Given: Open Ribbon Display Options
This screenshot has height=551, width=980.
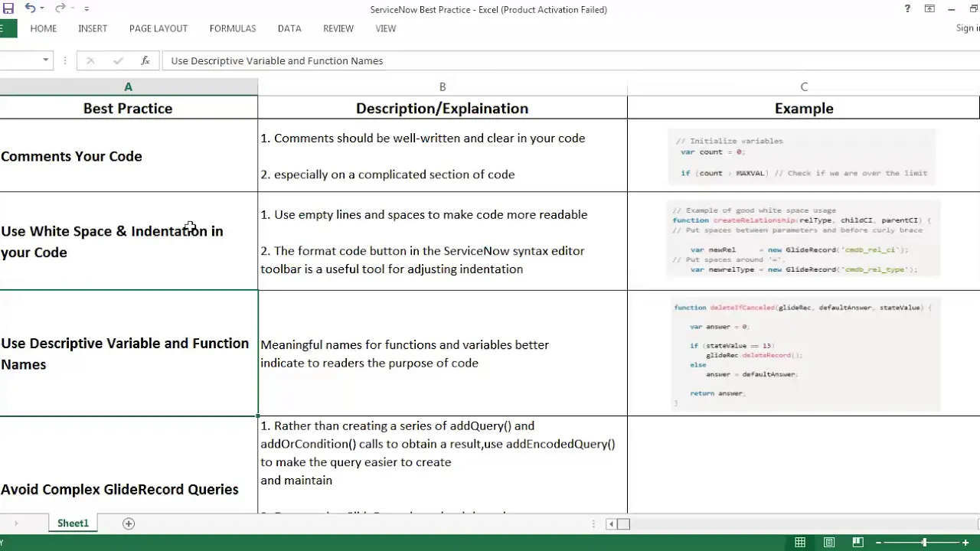Looking at the screenshot, I should (x=929, y=9).
